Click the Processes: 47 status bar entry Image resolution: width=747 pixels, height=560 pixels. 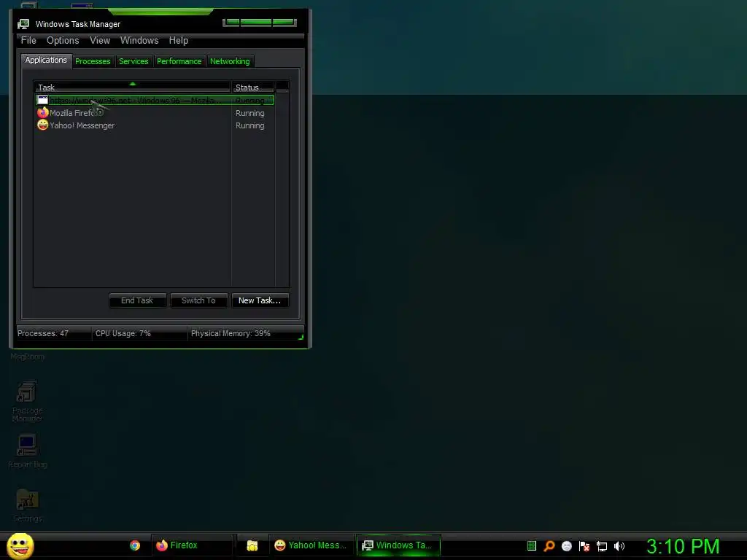(43, 333)
